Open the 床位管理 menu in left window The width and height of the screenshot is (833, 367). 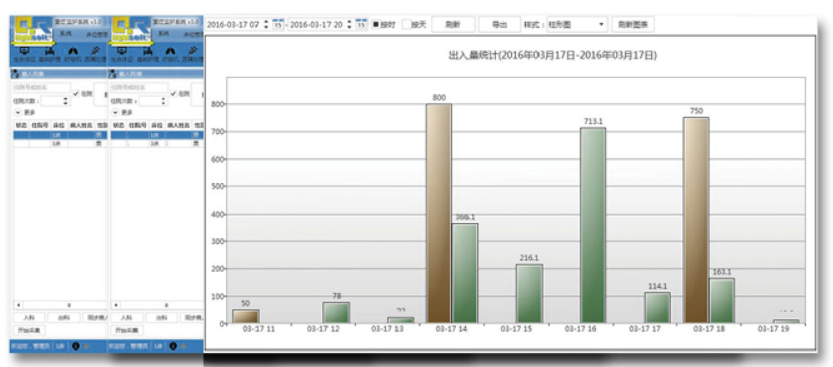[97, 34]
